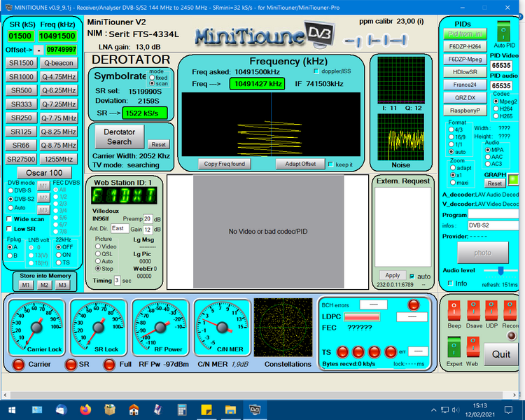Select Auto DVB mode radio button
525x420 pixels.
(x=10, y=208)
